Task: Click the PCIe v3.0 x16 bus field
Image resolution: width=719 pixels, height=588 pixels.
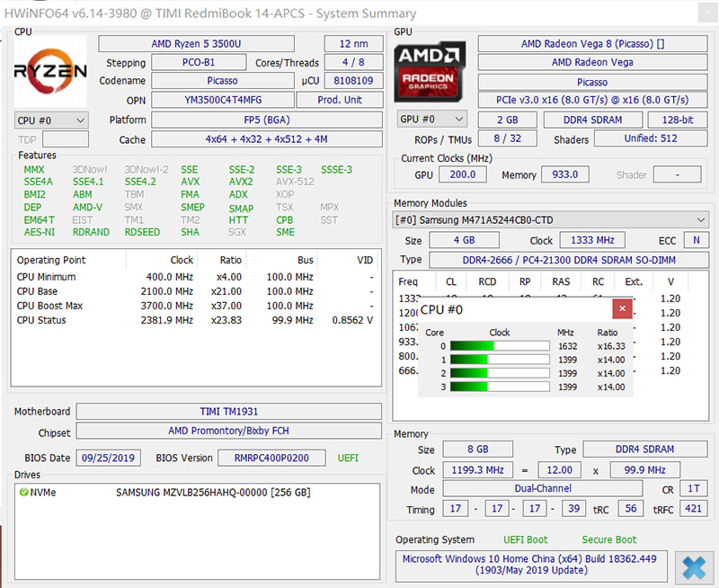Action: coord(592,100)
